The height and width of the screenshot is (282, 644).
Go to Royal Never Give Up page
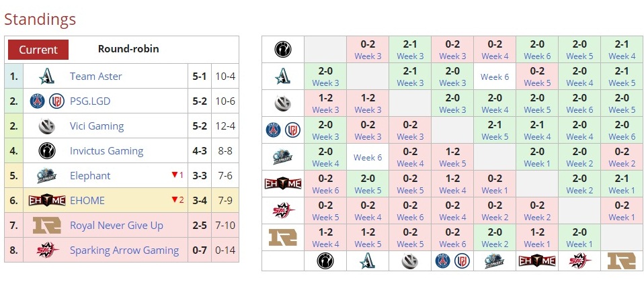click(x=116, y=226)
